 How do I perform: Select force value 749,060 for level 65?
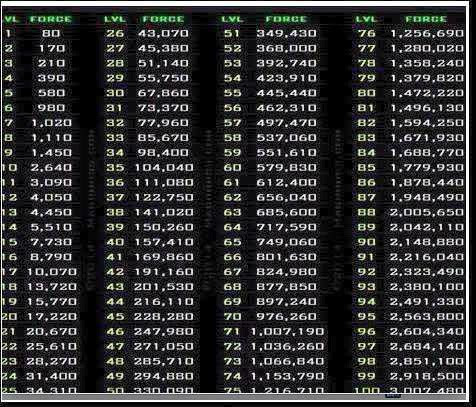point(287,242)
